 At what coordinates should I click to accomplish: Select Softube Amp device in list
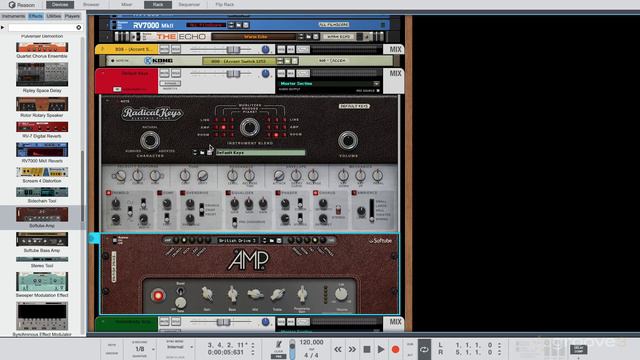tap(42, 217)
